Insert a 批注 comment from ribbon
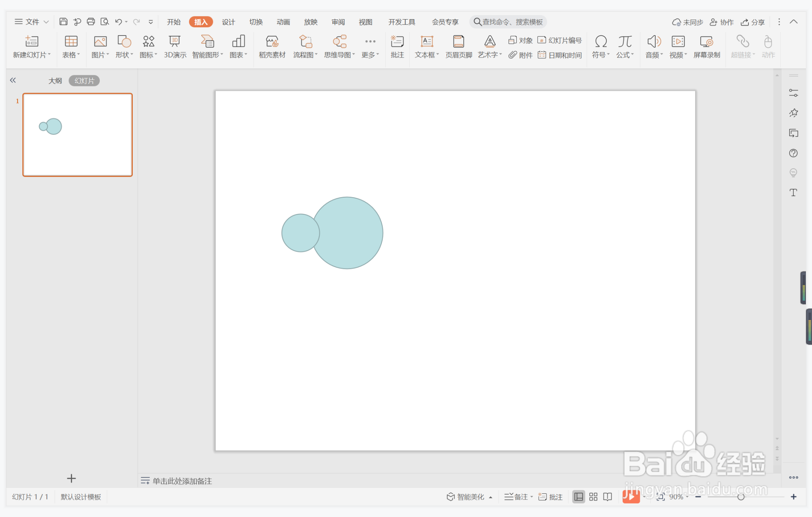Screen dimensions: 812x517 point(397,46)
